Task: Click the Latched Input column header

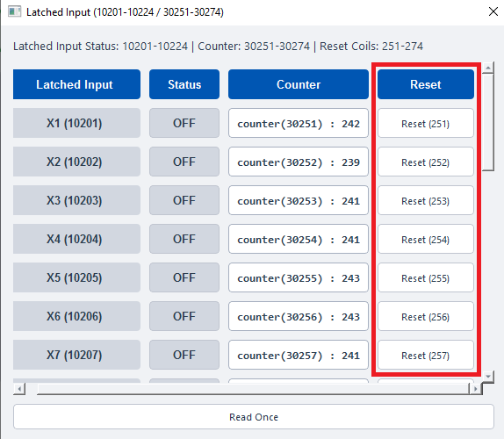Action: 76,84
